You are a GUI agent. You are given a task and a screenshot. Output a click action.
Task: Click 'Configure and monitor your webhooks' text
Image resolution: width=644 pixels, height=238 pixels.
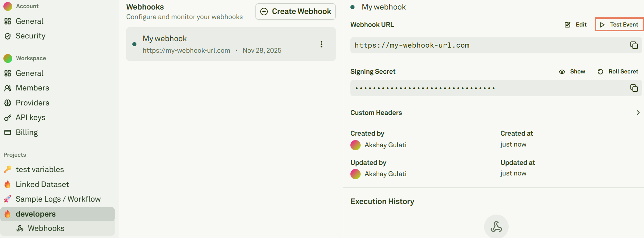click(x=184, y=17)
